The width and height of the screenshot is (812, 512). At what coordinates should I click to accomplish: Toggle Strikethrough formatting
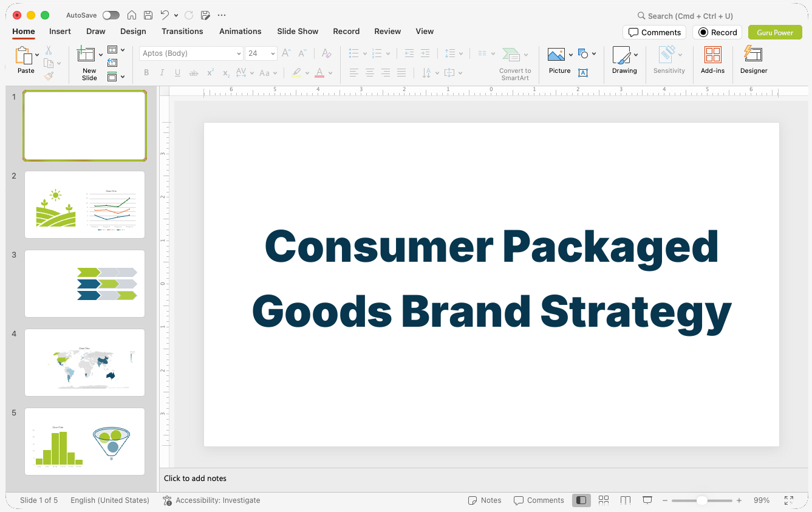[194, 73]
